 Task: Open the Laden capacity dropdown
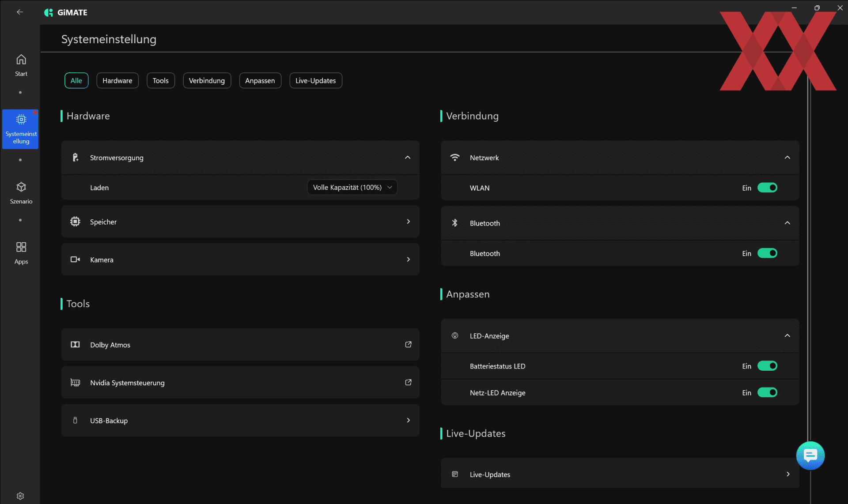[x=352, y=188]
